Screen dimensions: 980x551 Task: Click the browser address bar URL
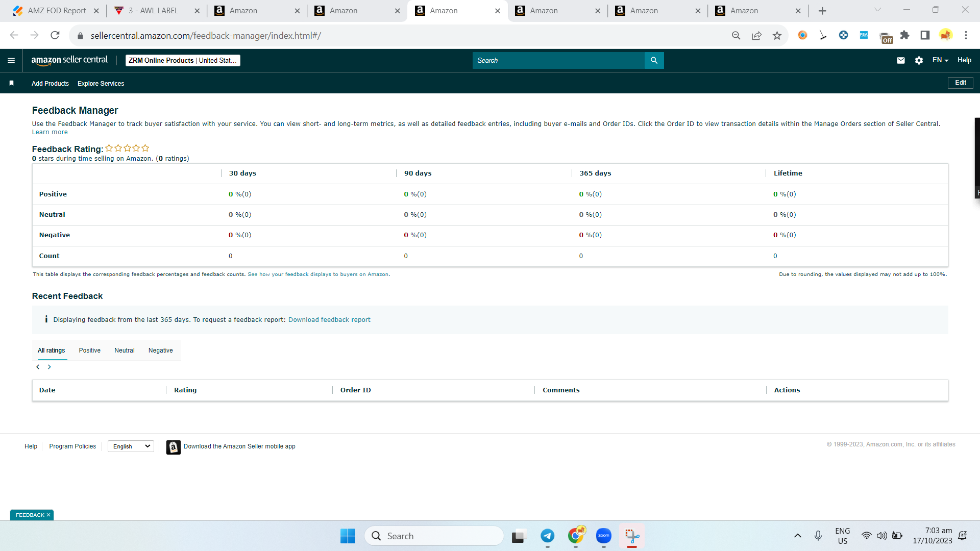click(x=206, y=36)
